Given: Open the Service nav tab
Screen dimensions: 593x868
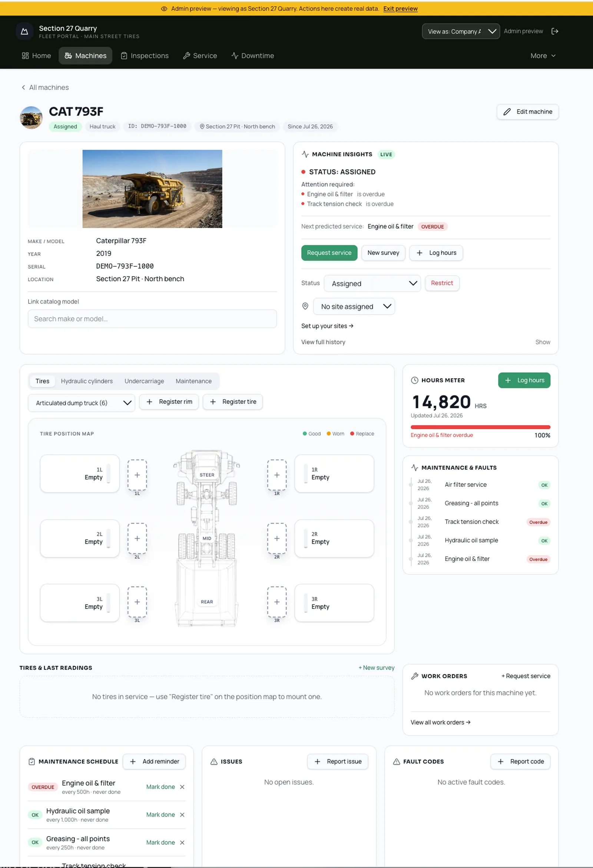Looking at the screenshot, I should (200, 56).
